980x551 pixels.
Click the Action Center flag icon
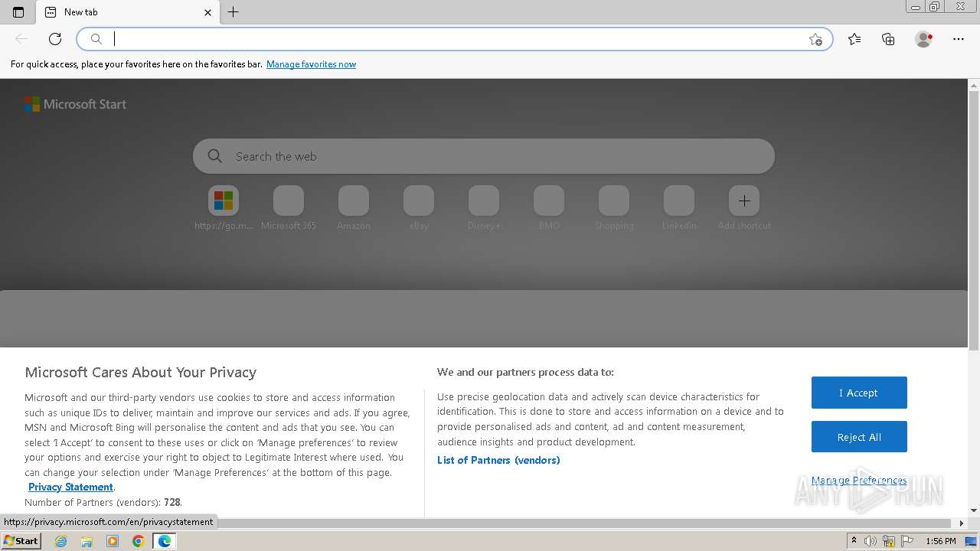coord(906,541)
